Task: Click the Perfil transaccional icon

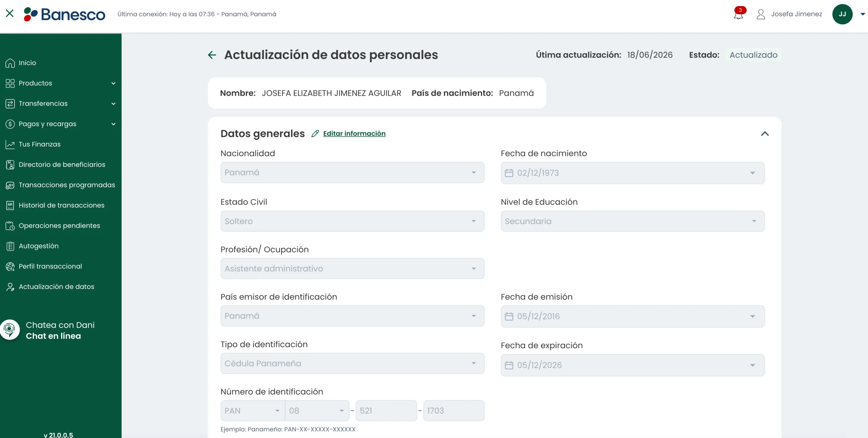Action: 10,266
